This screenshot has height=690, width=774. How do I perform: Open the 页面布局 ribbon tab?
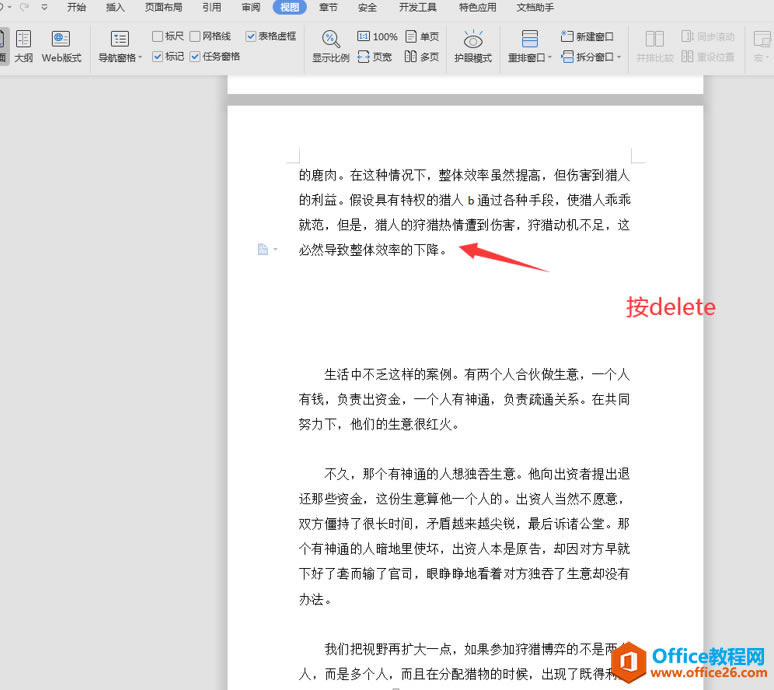click(163, 7)
